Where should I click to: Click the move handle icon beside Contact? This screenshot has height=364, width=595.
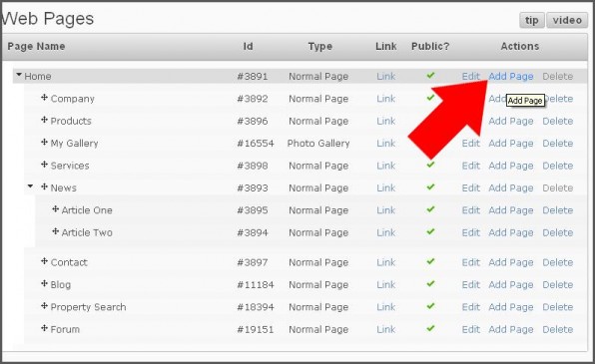click(x=44, y=261)
